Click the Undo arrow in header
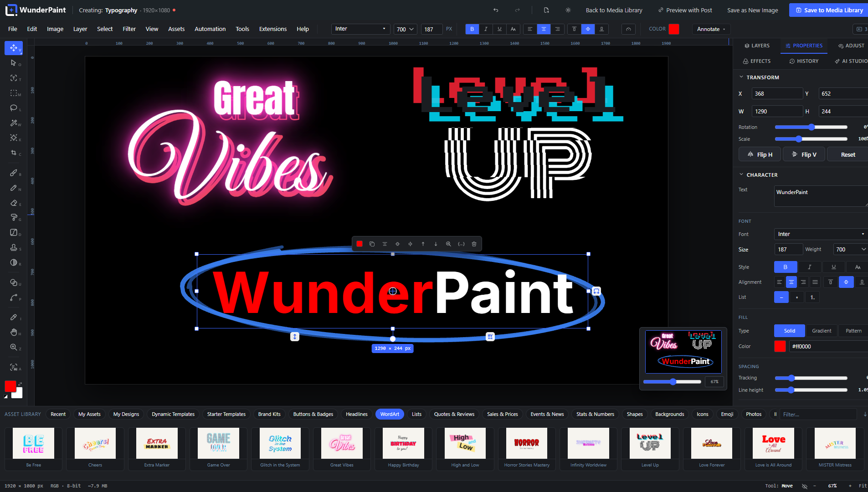The height and width of the screenshot is (492, 868). click(496, 10)
